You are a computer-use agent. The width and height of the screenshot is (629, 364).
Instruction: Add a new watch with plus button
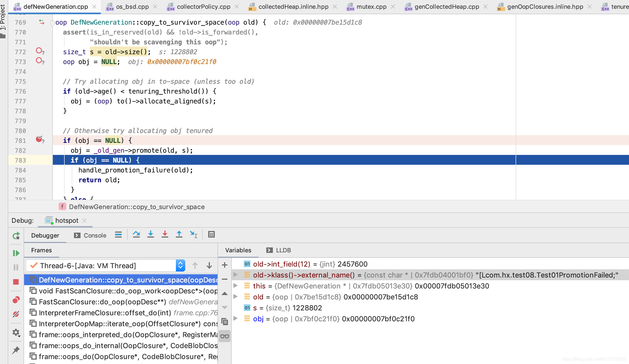coord(225,265)
